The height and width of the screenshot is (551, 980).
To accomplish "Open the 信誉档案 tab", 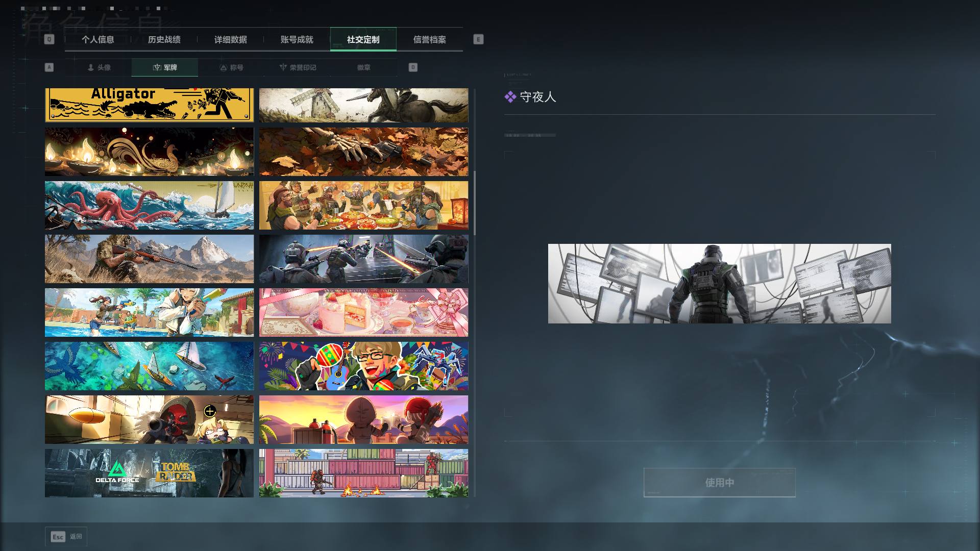I will tap(430, 39).
